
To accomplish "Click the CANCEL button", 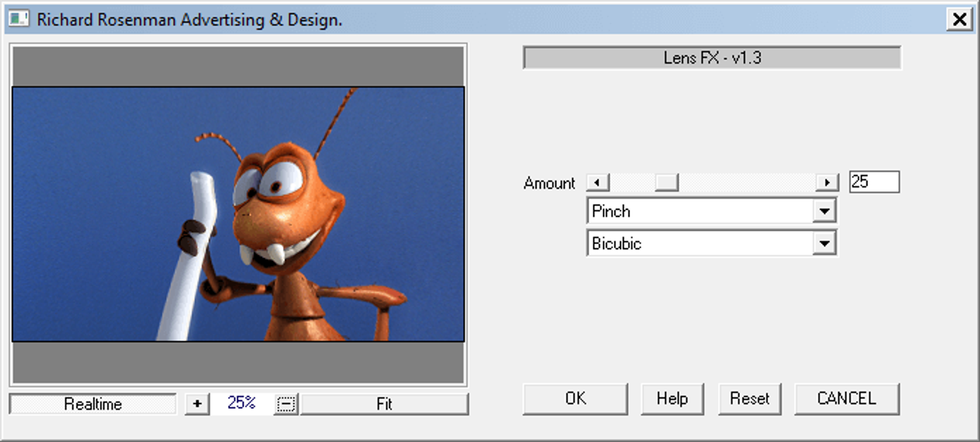I will (846, 399).
